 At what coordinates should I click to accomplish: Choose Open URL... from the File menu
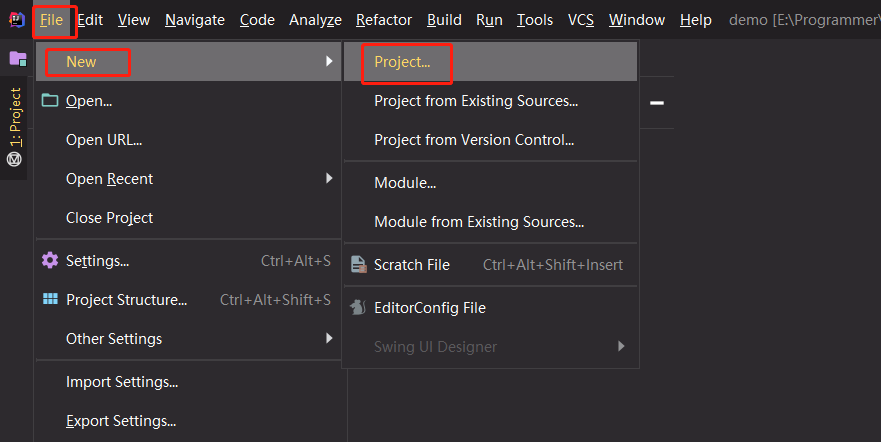103,140
